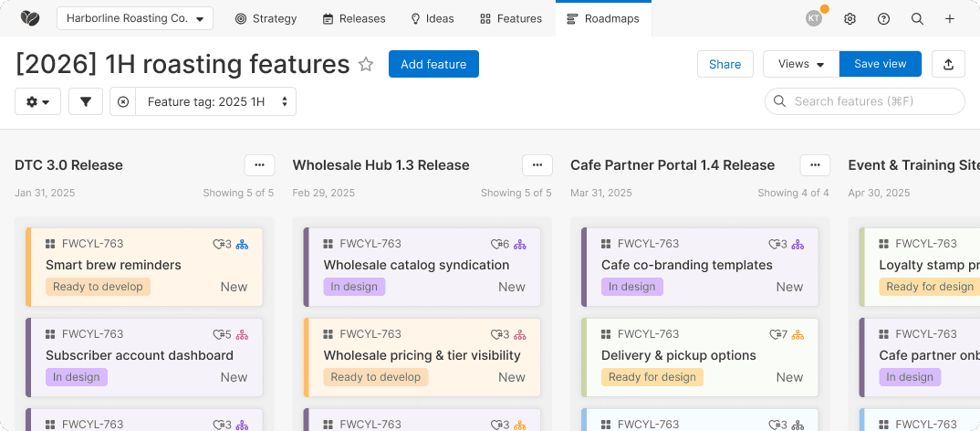Image resolution: width=980 pixels, height=431 pixels.
Task: Switch to the Strategy tab
Action: [266, 18]
